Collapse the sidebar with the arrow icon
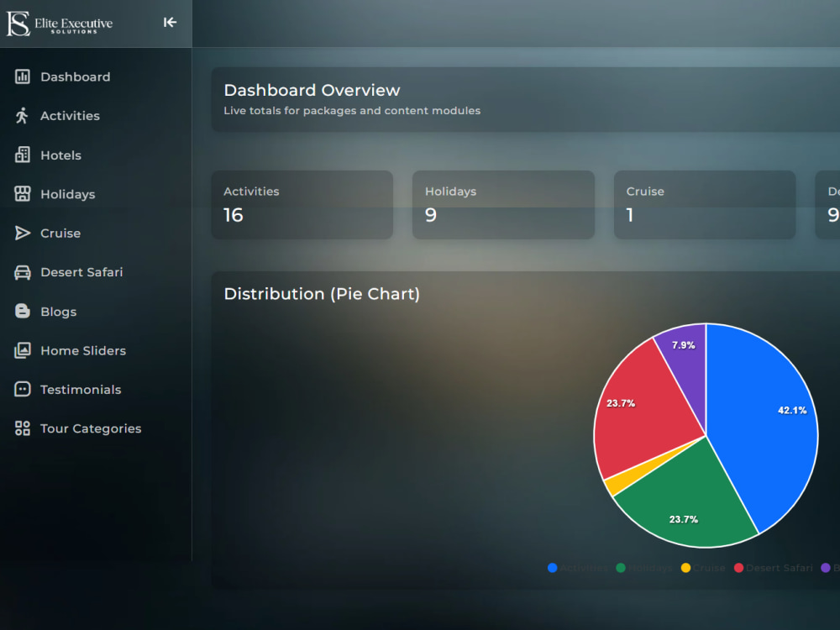This screenshot has width=840, height=630. (x=170, y=22)
